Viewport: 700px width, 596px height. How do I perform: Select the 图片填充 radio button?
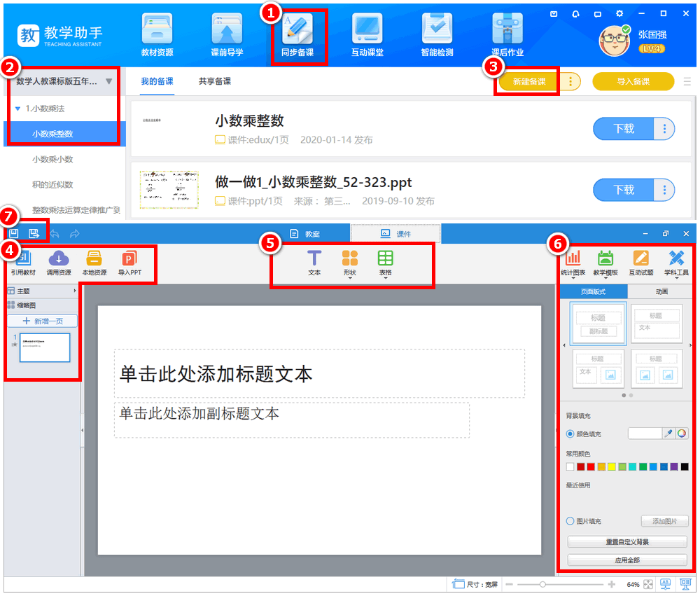click(x=570, y=521)
